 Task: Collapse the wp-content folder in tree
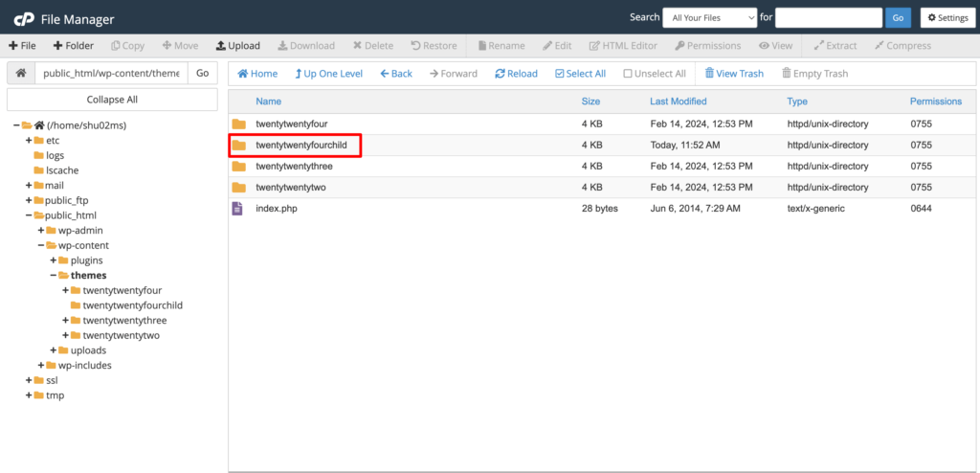coord(41,245)
